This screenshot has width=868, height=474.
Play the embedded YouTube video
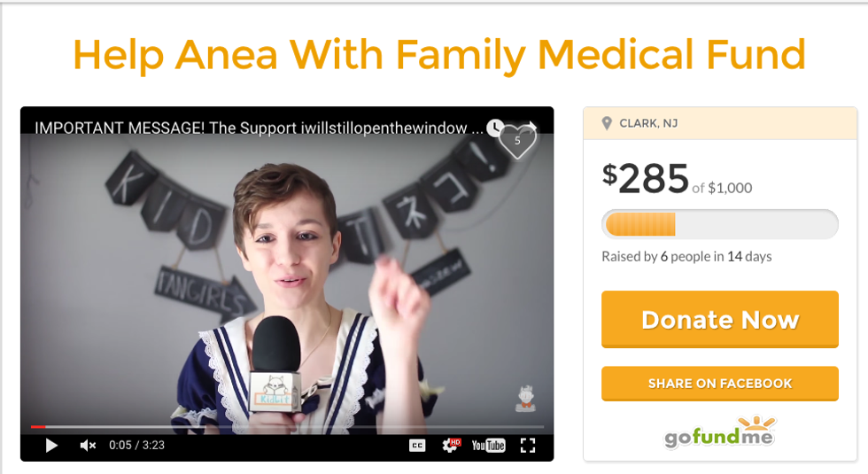click(x=51, y=445)
